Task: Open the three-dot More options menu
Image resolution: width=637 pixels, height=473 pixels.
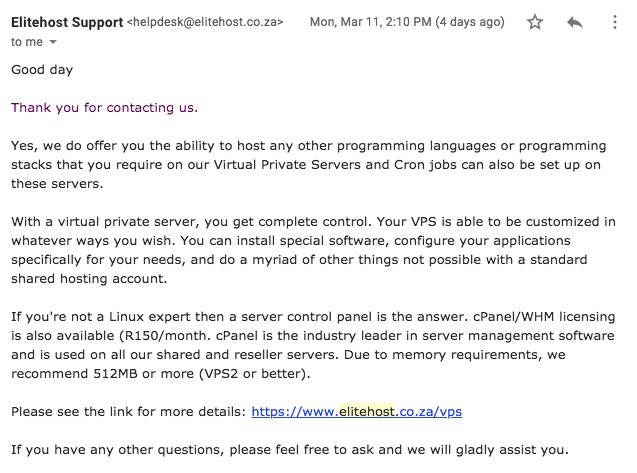Action: (x=615, y=22)
